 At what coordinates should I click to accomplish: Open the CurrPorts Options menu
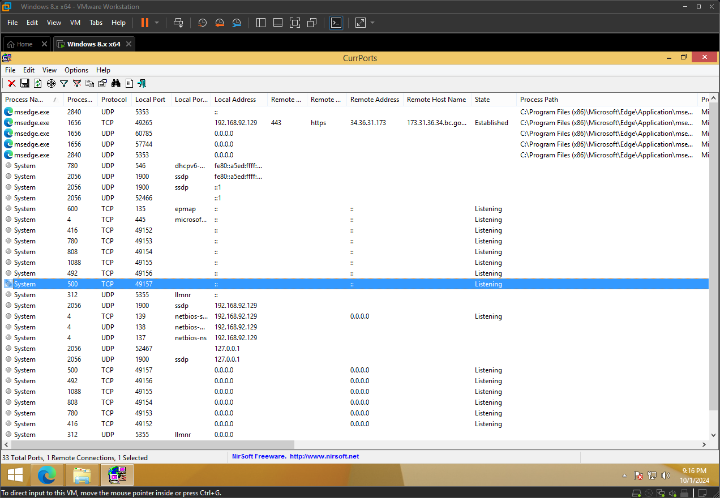pyautogui.click(x=76, y=70)
